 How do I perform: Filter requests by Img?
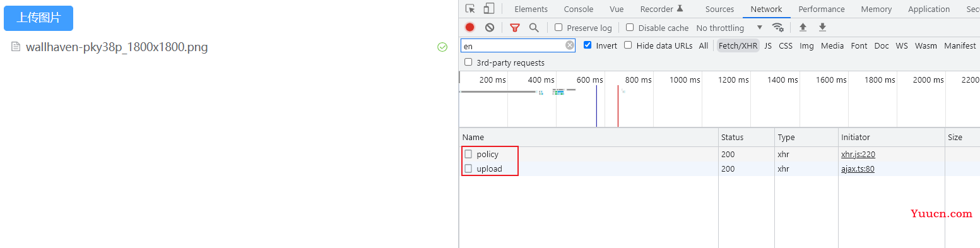click(806, 45)
